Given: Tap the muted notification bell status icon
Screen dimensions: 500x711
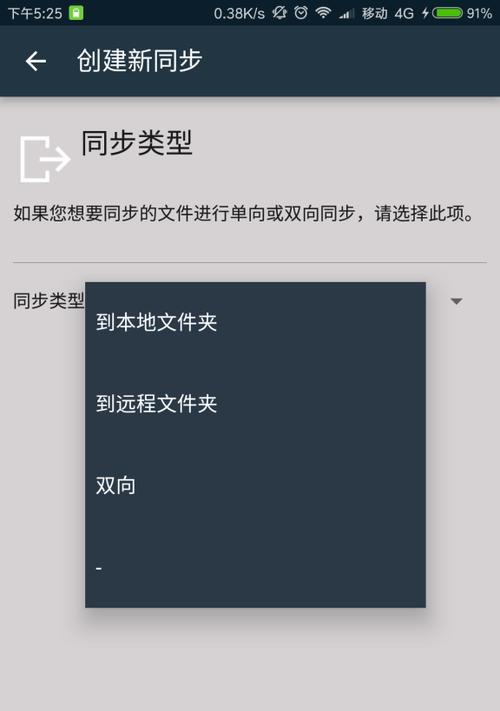Looking at the screenshot, I should pyautogui.click(x=279, y=13).
